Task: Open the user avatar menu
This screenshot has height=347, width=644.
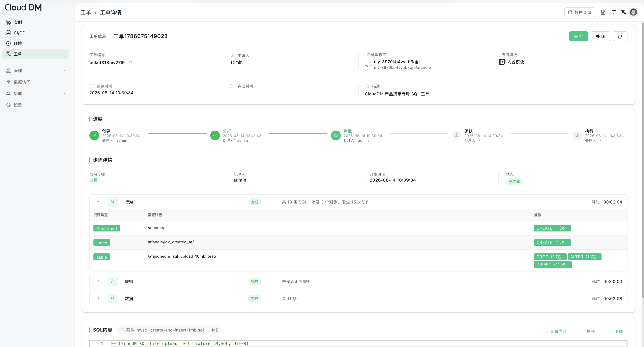Action: tap(633, 12)
